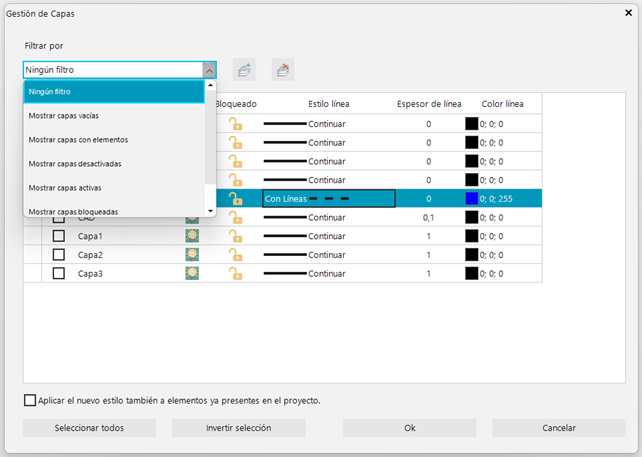Toggle the lock icon in highlighted row
Screen dimensions: 642x457
(235, 199)
